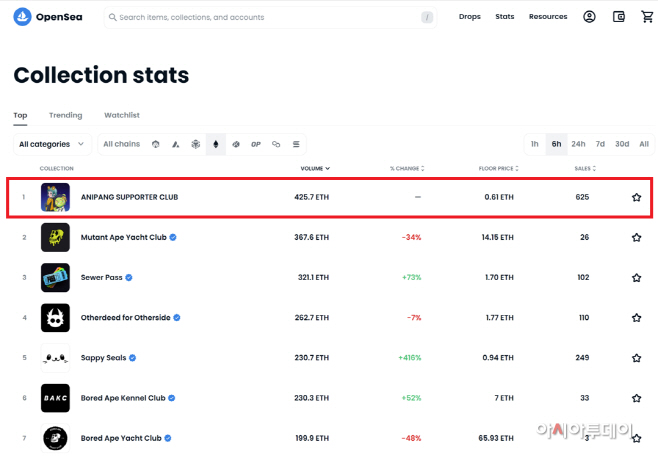The image size is (658, 460).
Task: Sort by the Volume column header
Action: point(315,168)
